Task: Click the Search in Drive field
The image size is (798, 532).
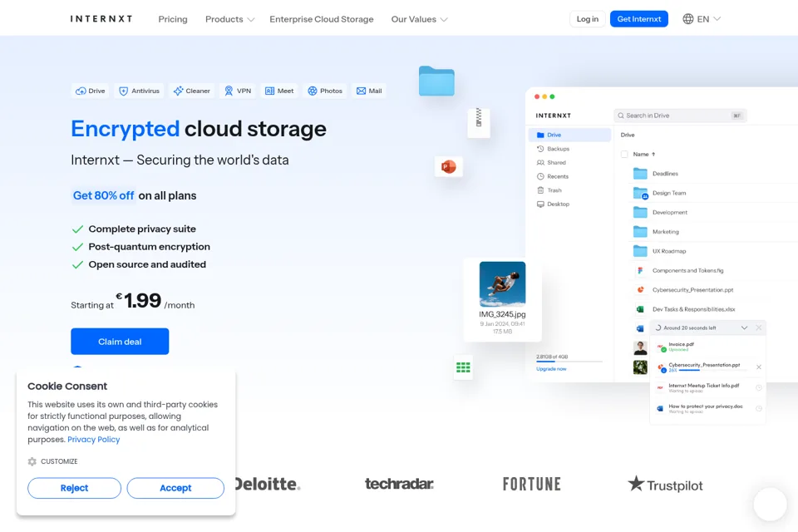Action: pyautogui.click(x=681, y=116)
